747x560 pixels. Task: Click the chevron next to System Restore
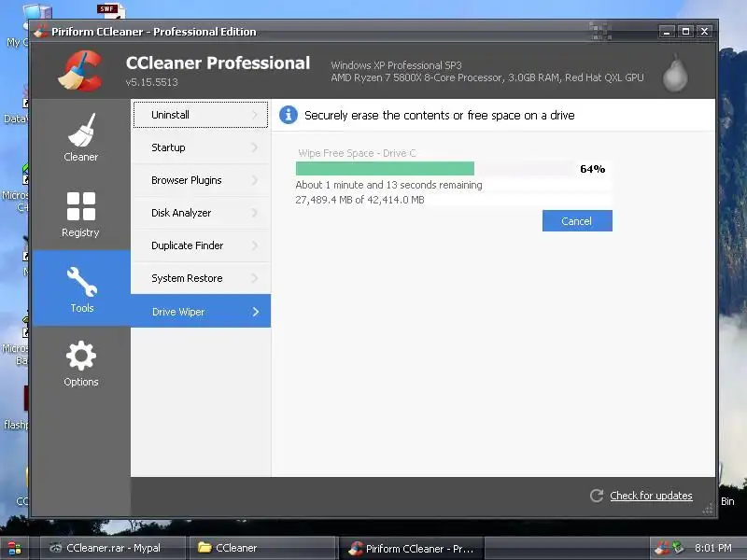pos(255,278)
